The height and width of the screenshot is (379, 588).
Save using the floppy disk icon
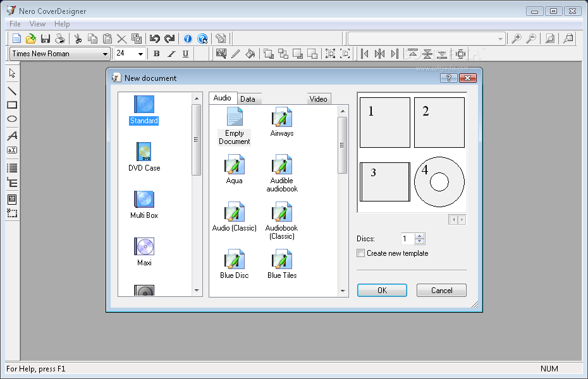(46, 39)
